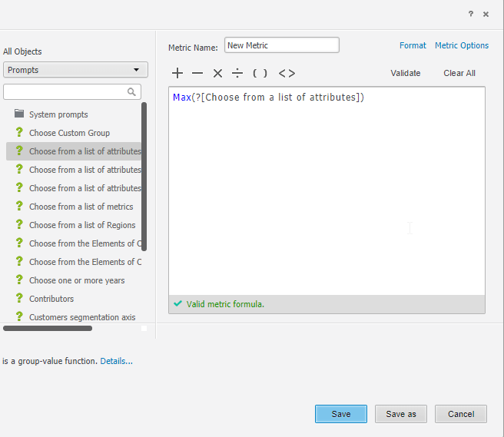Click question icon beside list of Regions
The width and height of the screenshot is (504, 437).
[19, 224]
